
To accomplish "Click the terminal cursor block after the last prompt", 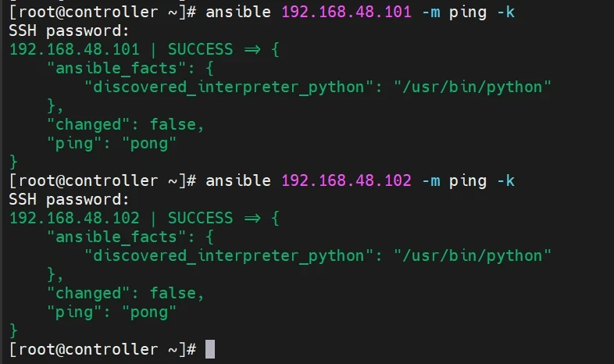I will tap(209, 349).
